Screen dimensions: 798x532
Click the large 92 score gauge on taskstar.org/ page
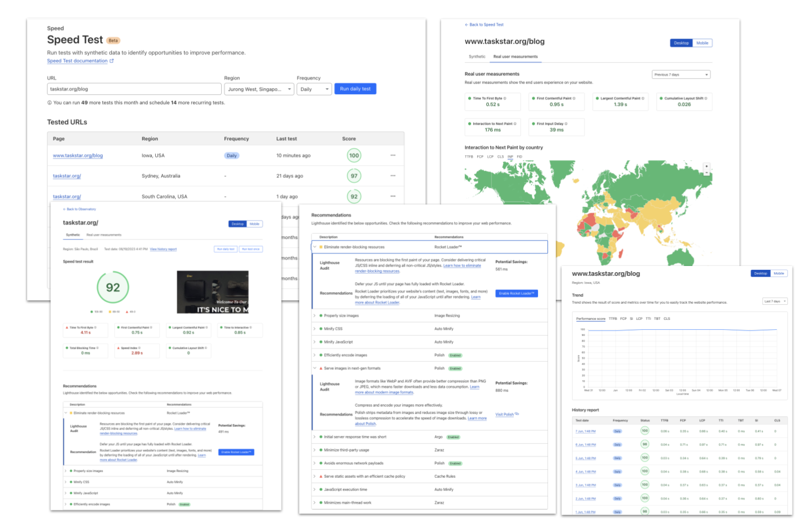tap(113, 288)
